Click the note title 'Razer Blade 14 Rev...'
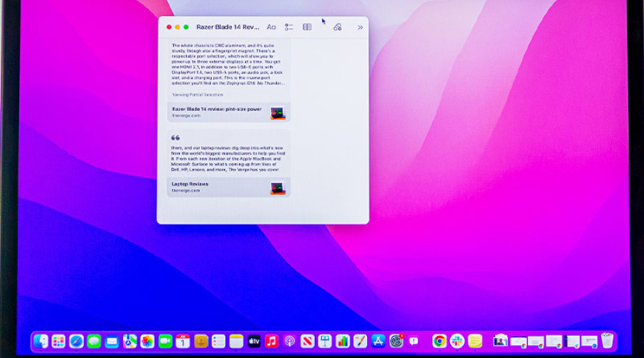Screen dimensions: 644x358 [x=228, y=27]
